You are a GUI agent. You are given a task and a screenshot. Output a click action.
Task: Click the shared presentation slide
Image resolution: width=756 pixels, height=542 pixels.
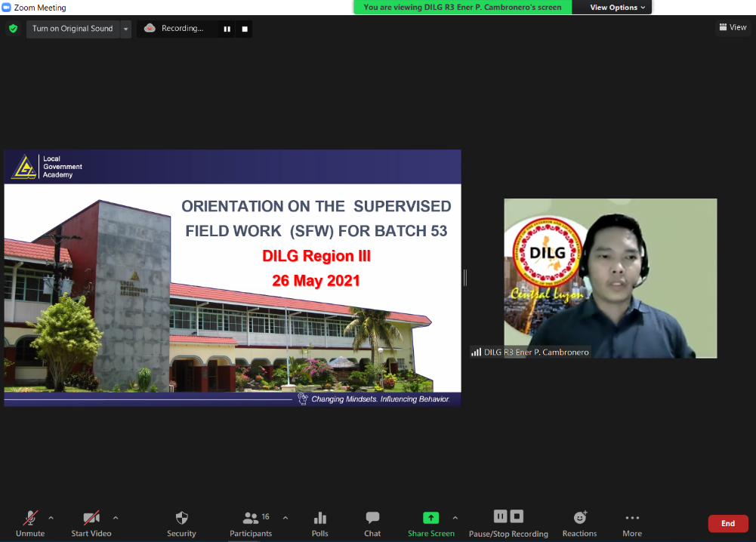(233, 278)
